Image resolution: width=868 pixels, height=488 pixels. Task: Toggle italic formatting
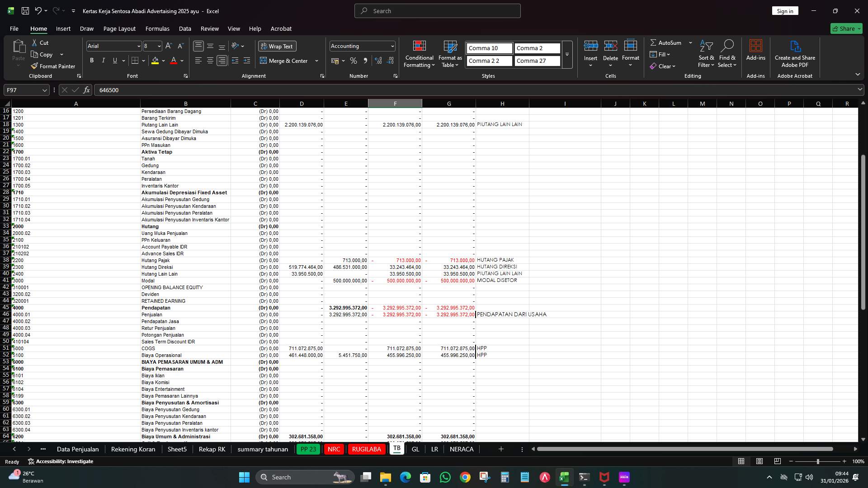click(x=103, y=60)
